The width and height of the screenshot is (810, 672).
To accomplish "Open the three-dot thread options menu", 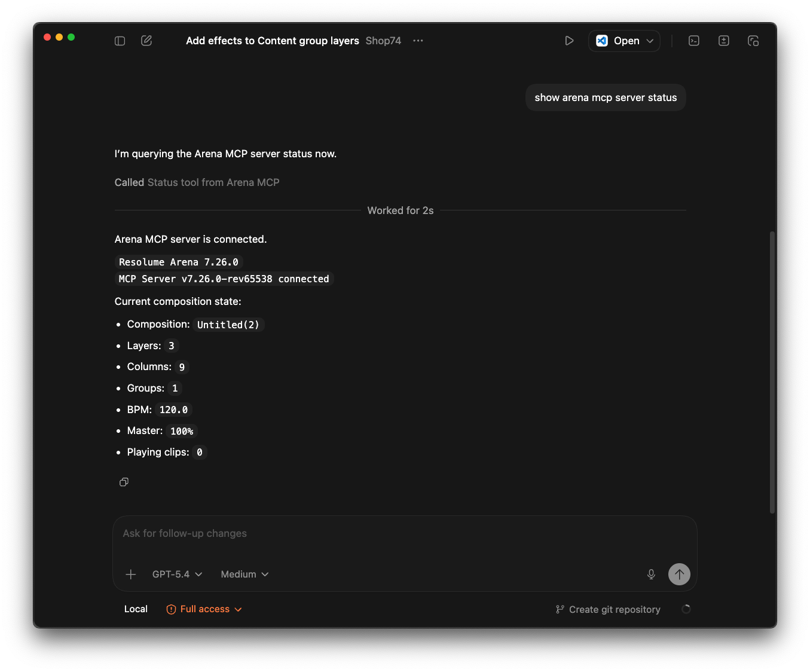I will point(418,41).
